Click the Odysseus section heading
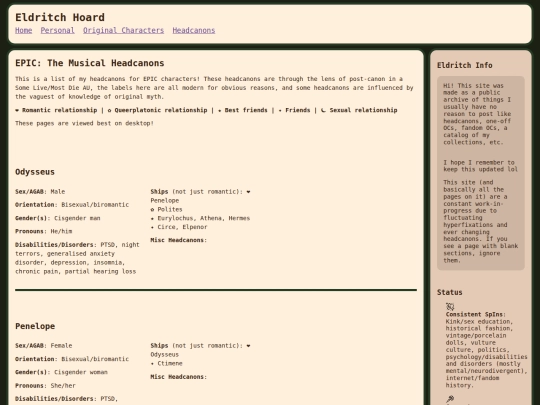The image size is (540, 405). pos(35,172)
